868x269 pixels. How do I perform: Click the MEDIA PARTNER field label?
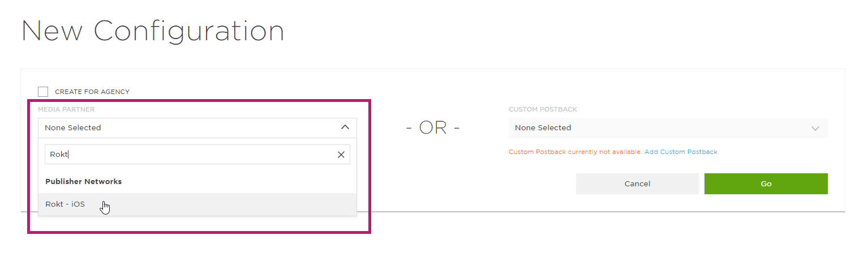tap(66, 109)
